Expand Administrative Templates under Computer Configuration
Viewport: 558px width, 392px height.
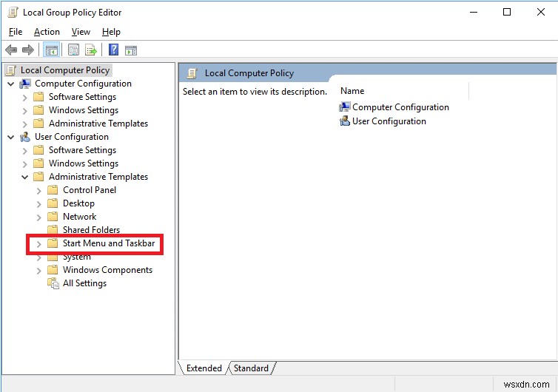pos(24,124)
